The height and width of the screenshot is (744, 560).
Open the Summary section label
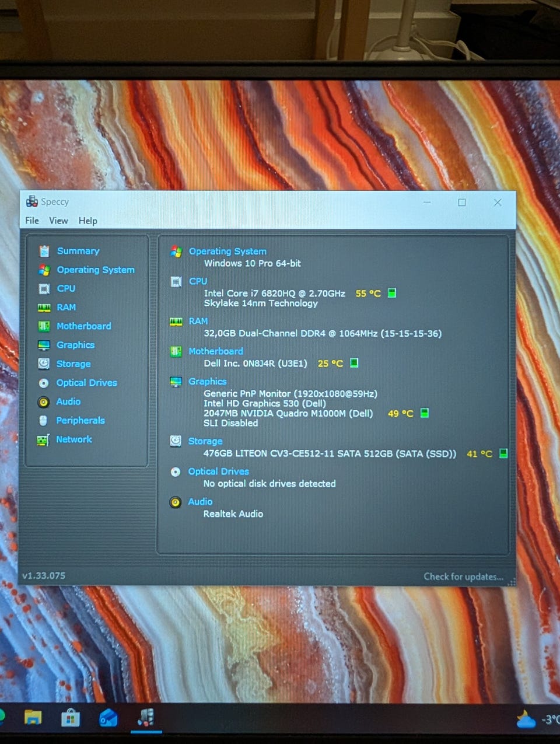pyautogui.click(x=78, y=251)
